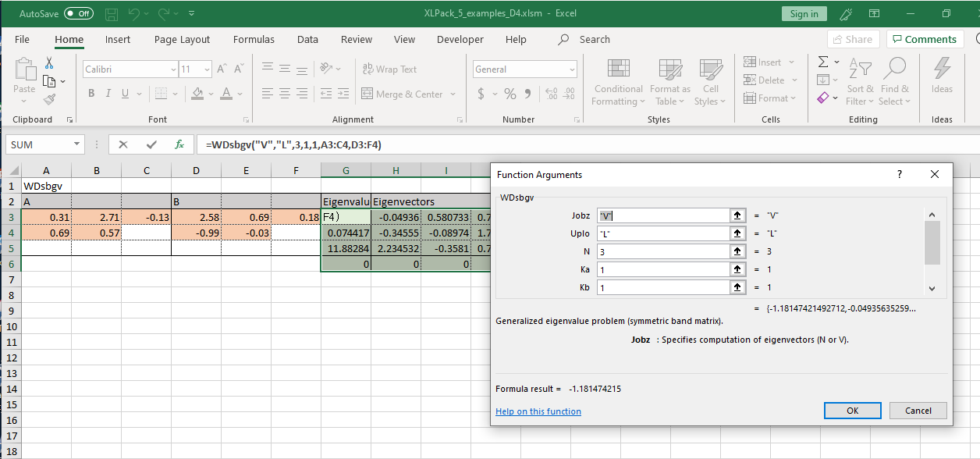
Task: Click the Fill Color bucket icon
Action: (x=197, y=94)
